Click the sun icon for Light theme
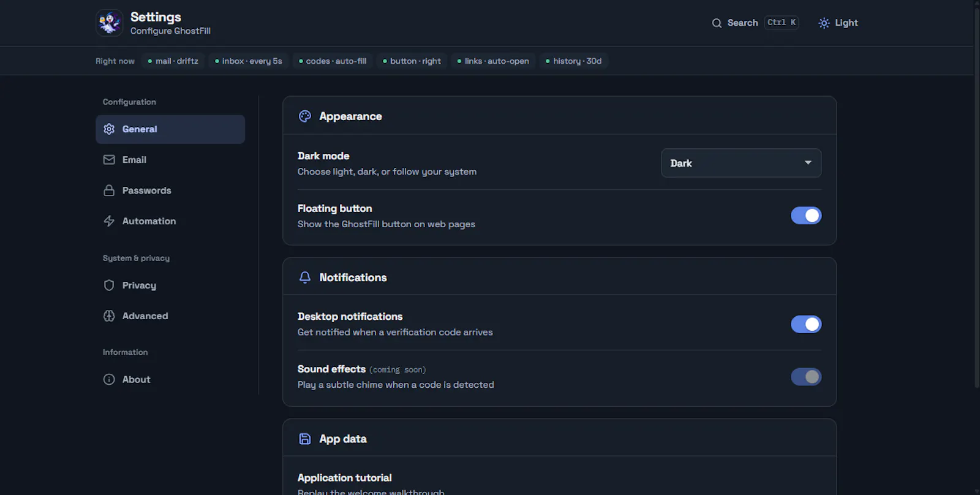 824,23
